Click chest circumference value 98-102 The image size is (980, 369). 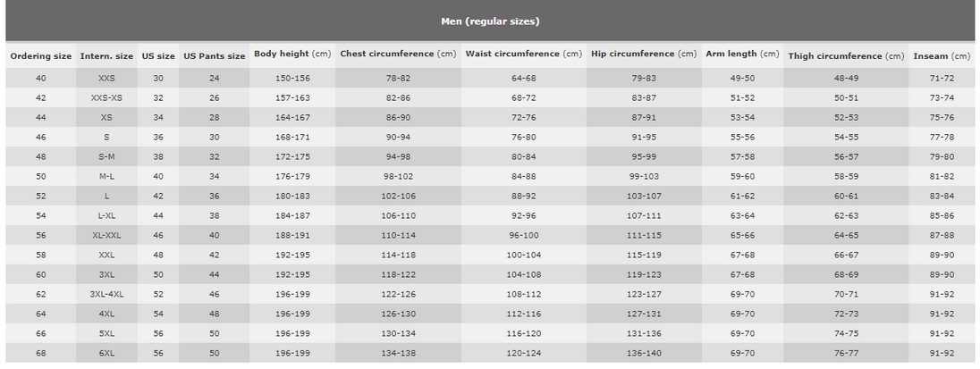coord(398,177)
